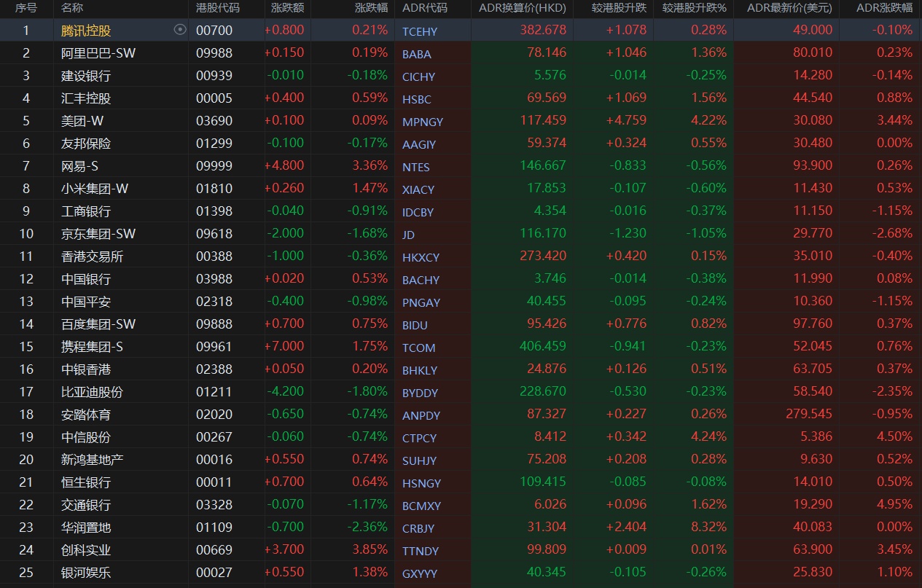Select the BYDDY ADR code cell
922x588 pixels.
[421, 393]
